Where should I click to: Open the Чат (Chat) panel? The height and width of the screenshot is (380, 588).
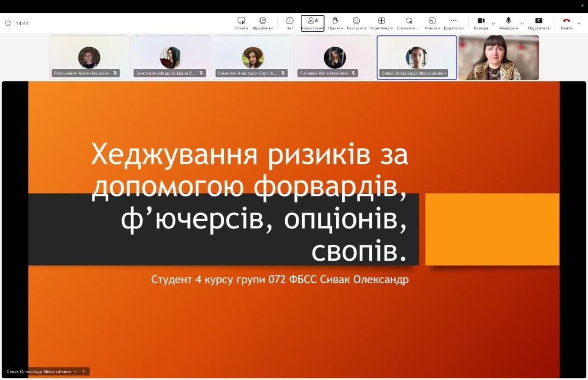click(289, 21)
